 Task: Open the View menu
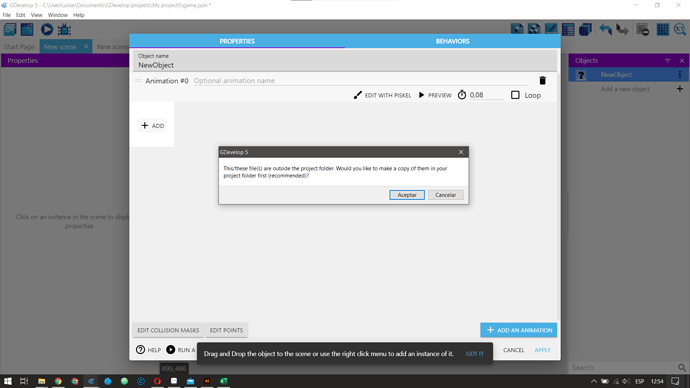(37, 15)
